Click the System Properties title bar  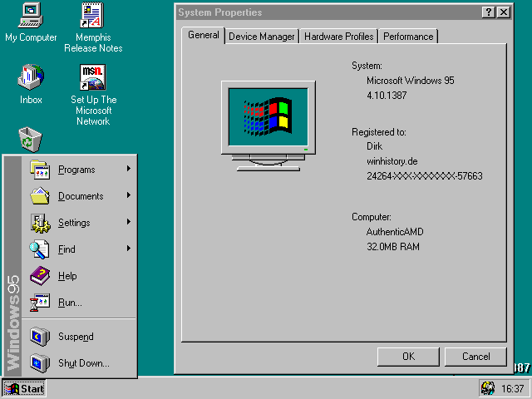pyautogui.click(x=328, y=12)
